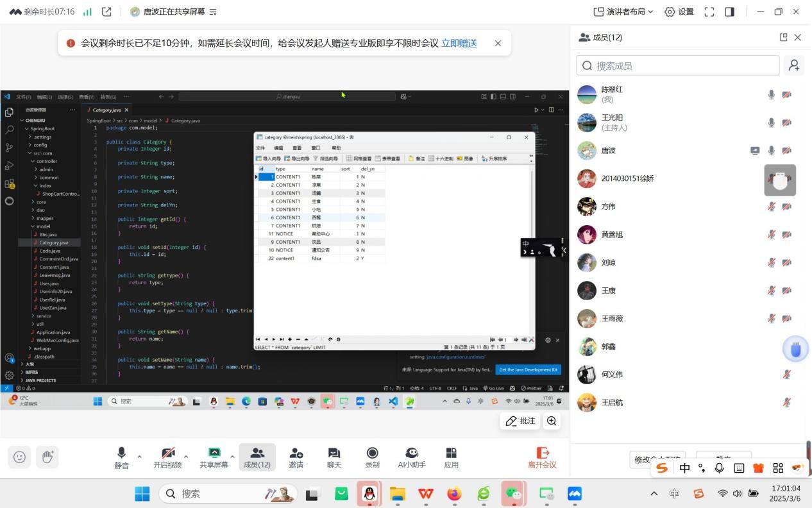Select the 成员(12) toolbar item
812x508 pixels.
coord(257,457)
